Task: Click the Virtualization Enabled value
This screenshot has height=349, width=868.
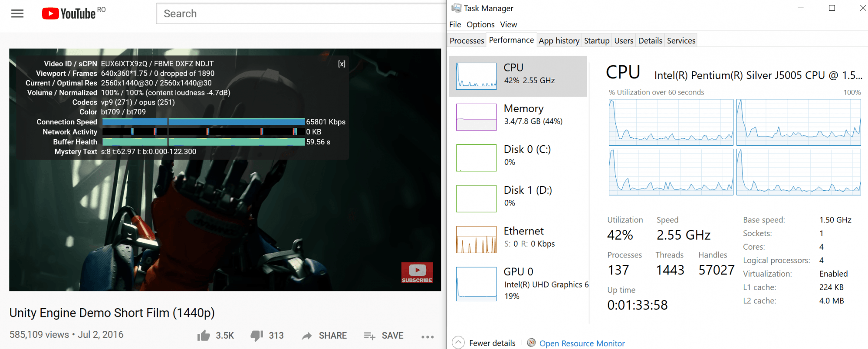Action: [x=834, y=274]
